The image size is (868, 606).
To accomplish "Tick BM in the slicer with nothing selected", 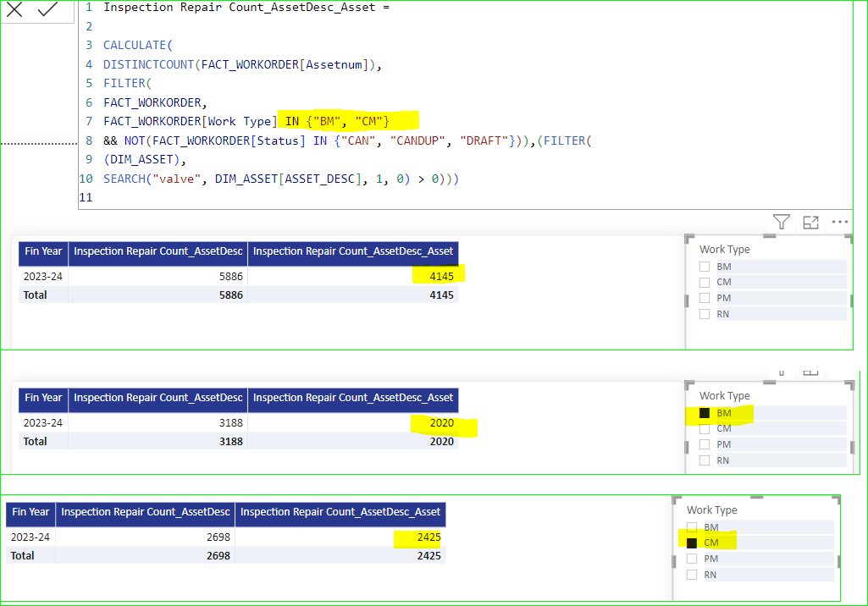I will coord(705,267).
